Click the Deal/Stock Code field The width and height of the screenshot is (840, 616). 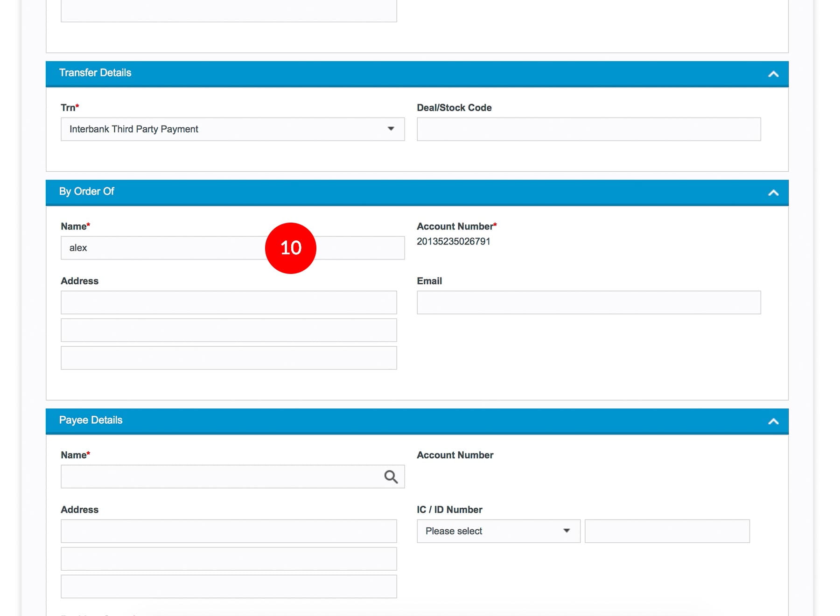[x=588, y=129]
